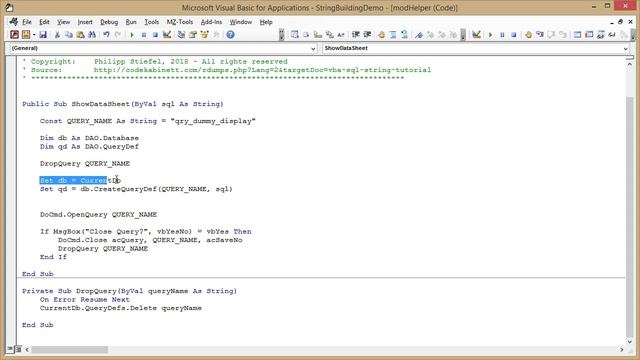
Task: Click the codekabinett.com source URL comment
Action: 262,70
